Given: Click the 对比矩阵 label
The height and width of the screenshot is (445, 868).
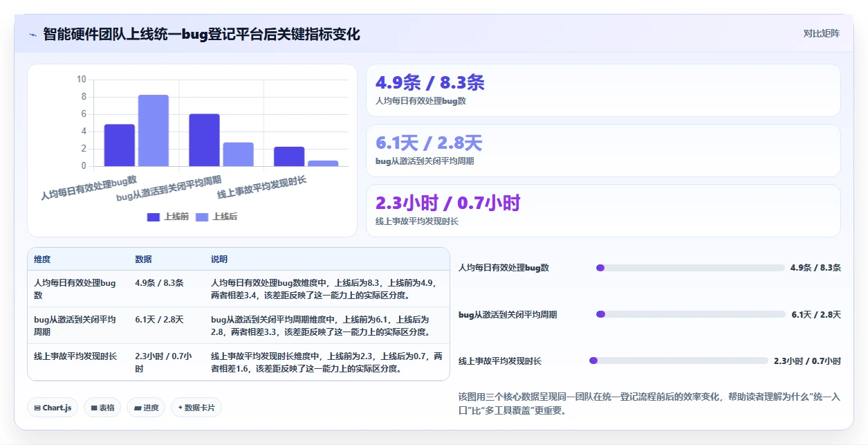Looking at the screenshot, I should 821,33.
